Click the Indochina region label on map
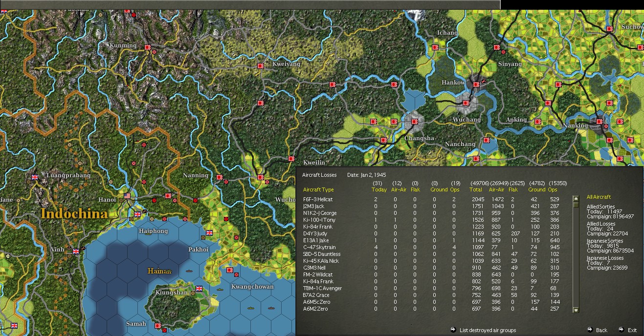Screen dimensions: 644x336 (74, 214)
